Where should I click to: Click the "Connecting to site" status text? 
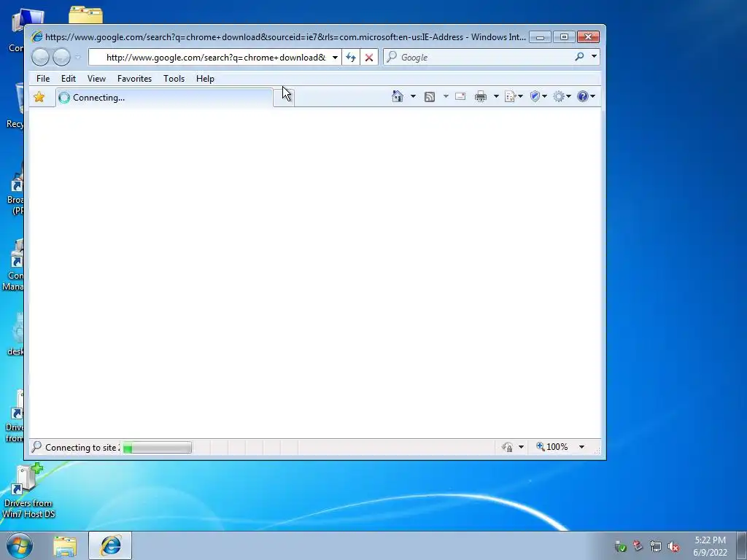(x=82, y=448)
